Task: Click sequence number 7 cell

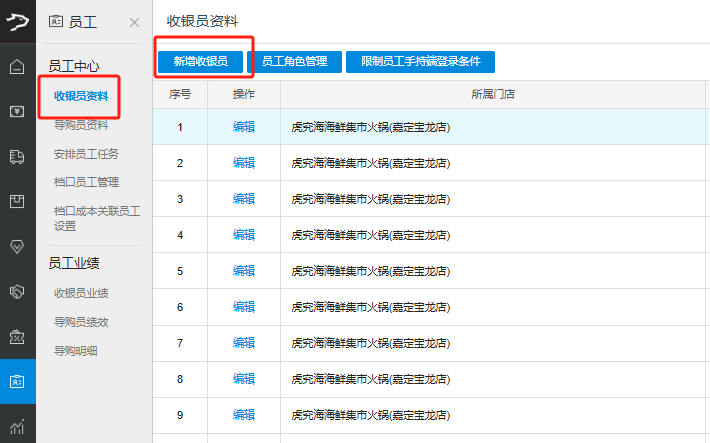Action: coord(180,343)
